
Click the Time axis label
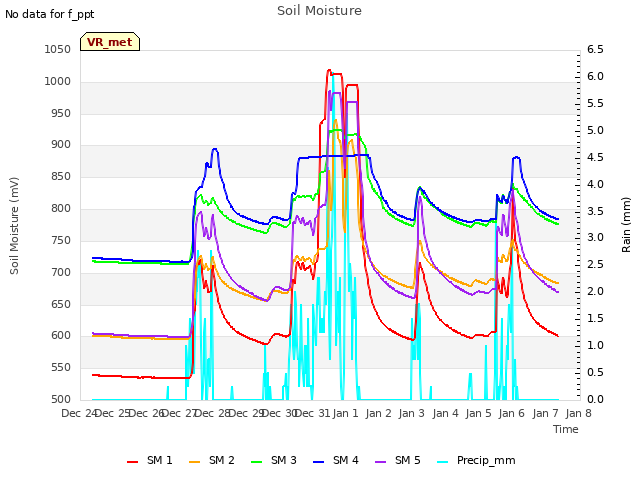566,429
